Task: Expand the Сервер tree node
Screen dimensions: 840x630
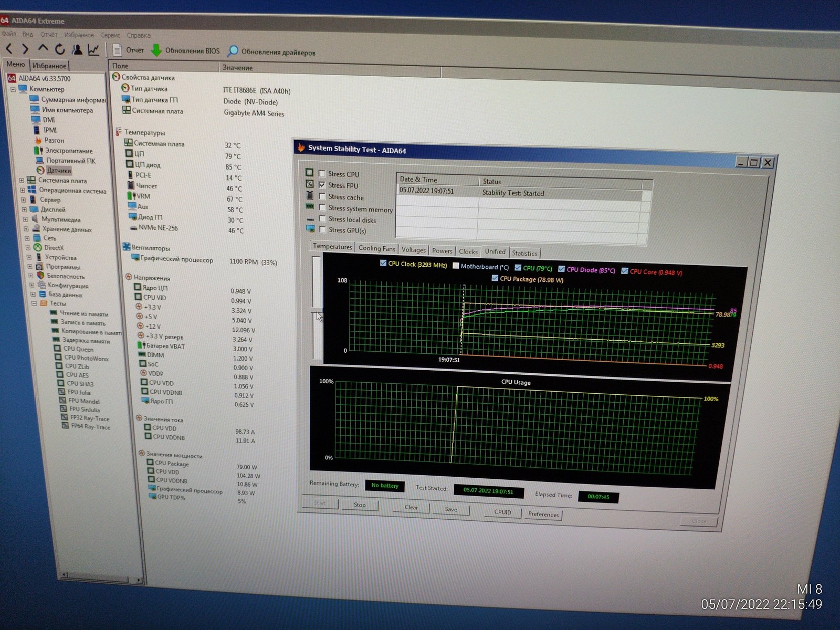Action: [x=23, y=199]
